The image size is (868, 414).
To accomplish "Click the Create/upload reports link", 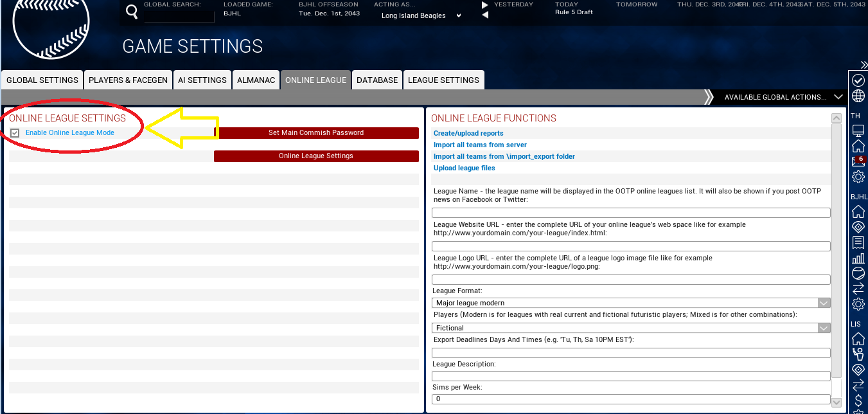I will (x=468, y=134).
